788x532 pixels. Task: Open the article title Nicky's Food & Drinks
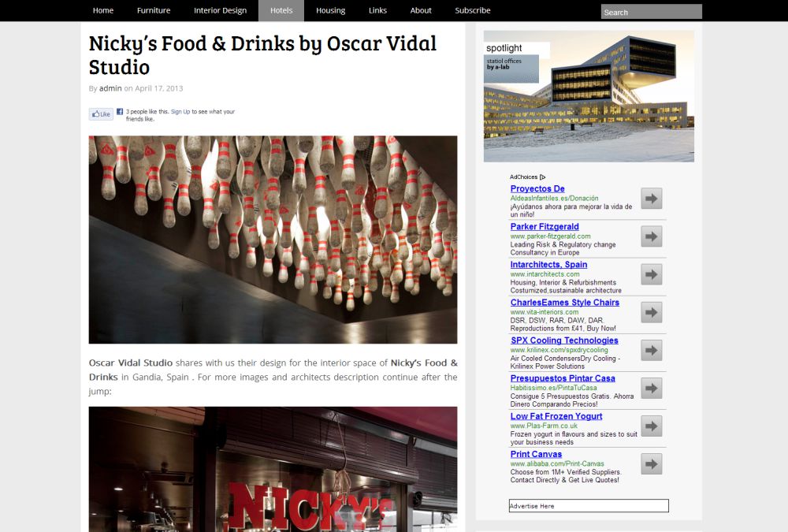pos(262,54)
